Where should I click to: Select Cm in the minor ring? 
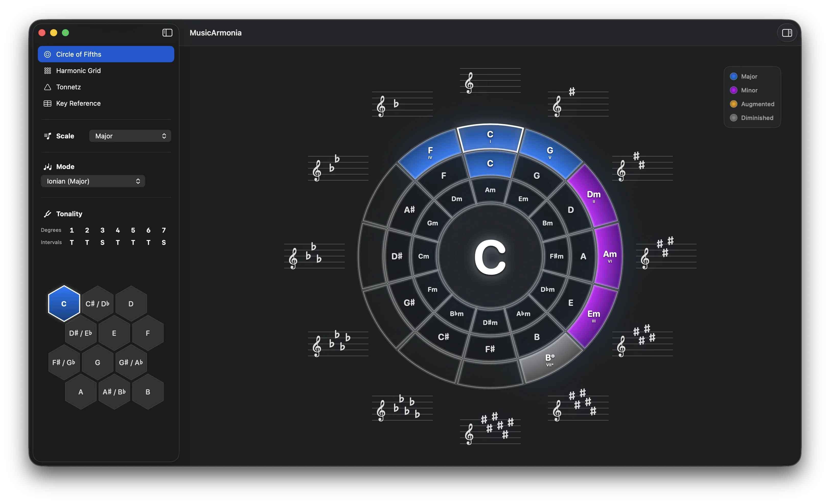click(x=423, y=256)
